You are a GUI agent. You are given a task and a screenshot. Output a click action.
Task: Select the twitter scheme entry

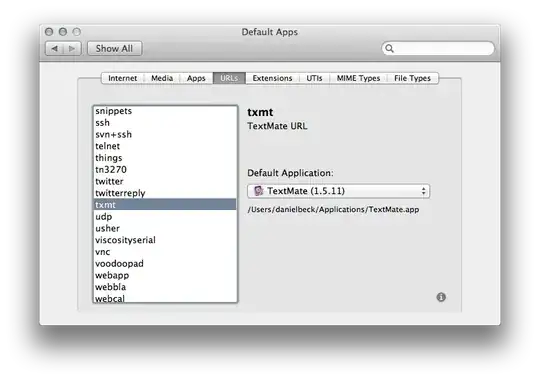click(165, 181)
